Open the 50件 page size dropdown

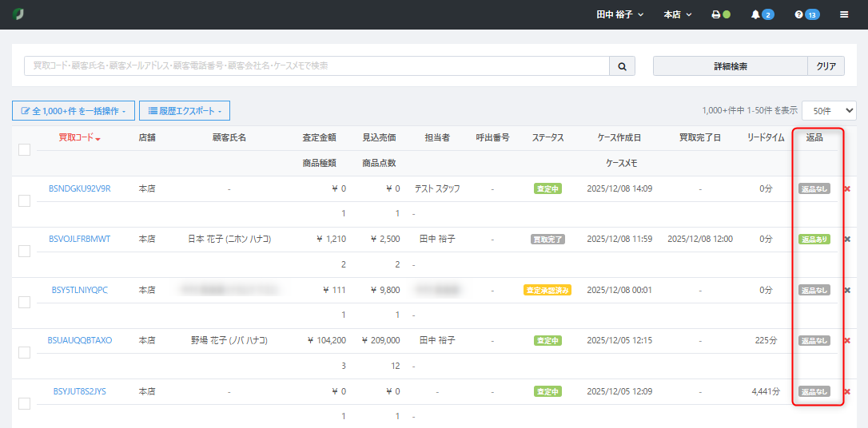pos(828,110)
